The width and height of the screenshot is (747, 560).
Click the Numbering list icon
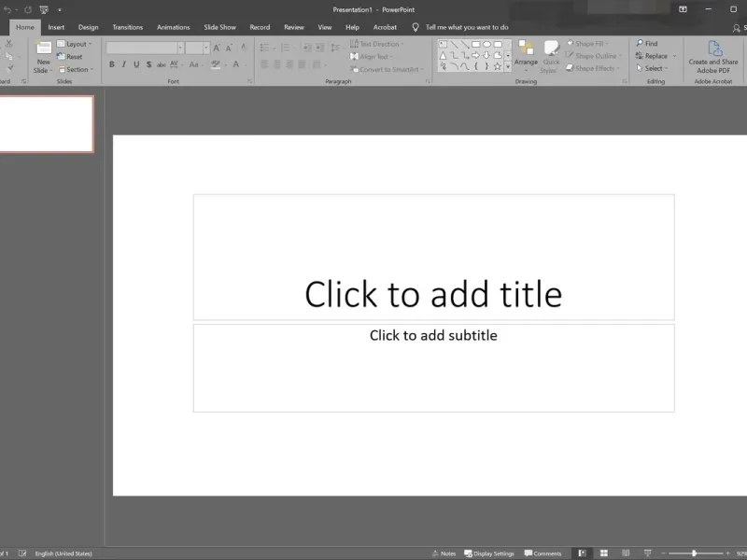286,48
